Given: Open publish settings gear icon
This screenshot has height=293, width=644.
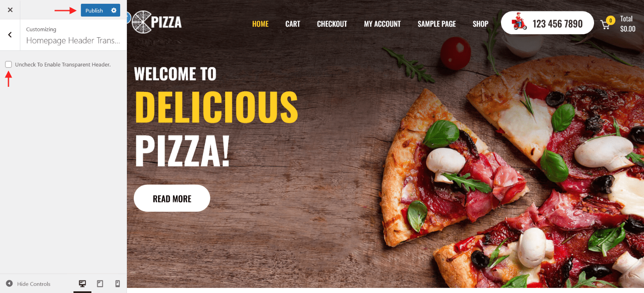Looking at the screenshot, I should [114, 10].
